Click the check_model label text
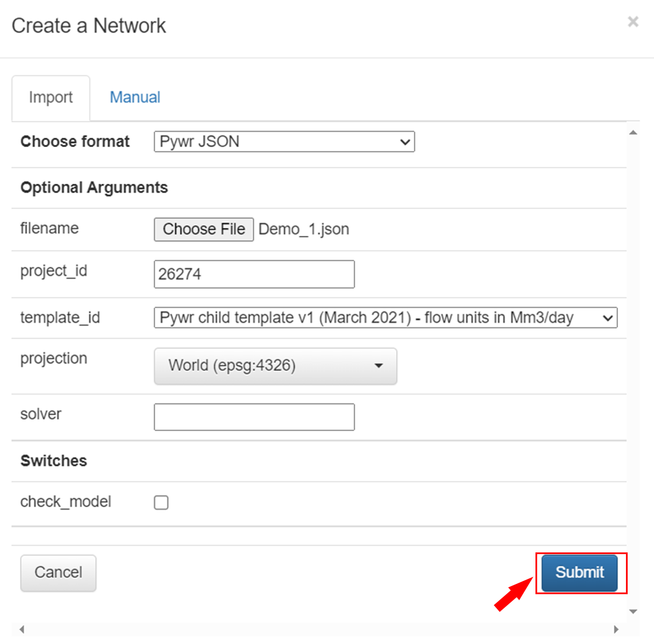The height and width of the screenshot is (644, 654). pyautogui.click(x=66, y=502)
